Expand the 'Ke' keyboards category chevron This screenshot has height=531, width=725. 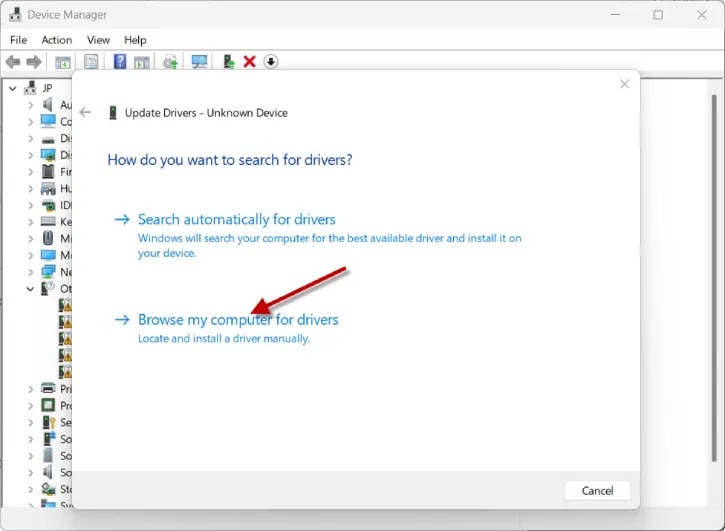click(x=31, y=222)
